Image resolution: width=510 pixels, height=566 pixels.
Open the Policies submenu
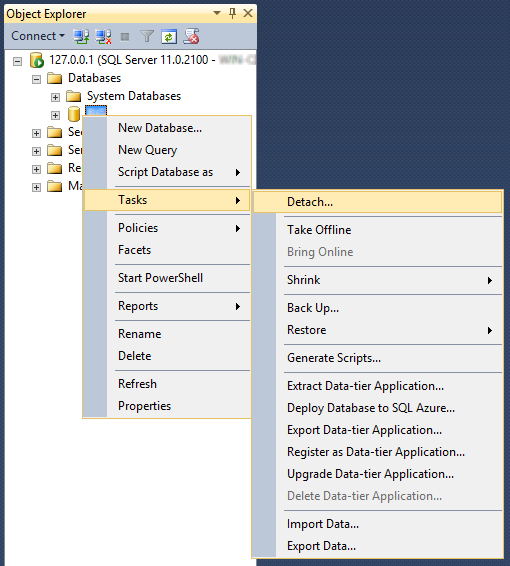click(x=167, y=228)
